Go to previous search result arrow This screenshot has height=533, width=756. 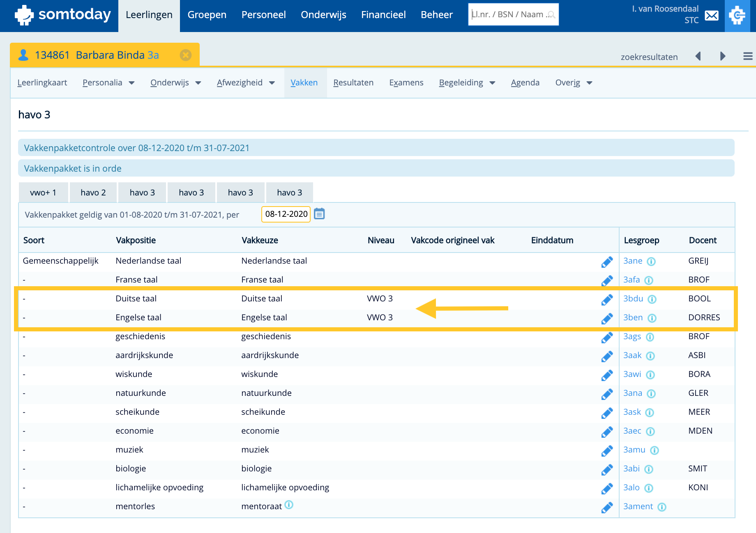698,56
